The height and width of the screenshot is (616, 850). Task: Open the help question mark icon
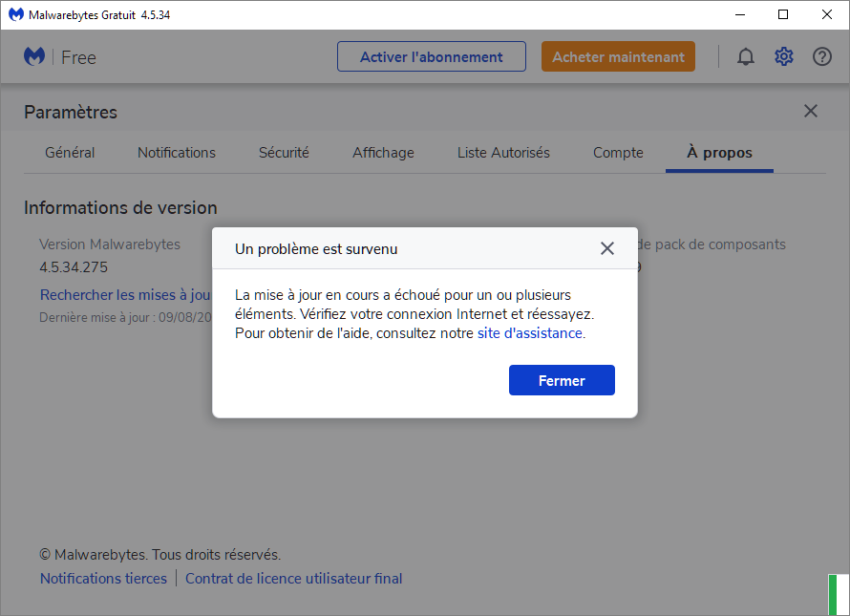click(x=821, y=56)
